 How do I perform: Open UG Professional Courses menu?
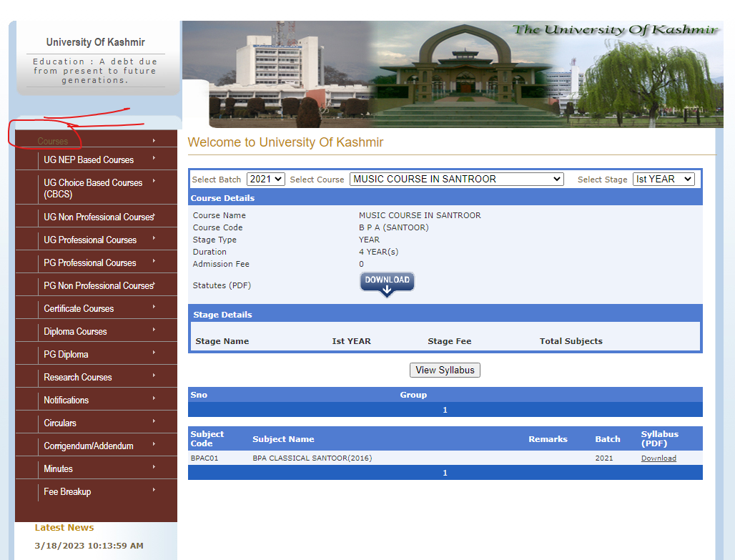96,240
